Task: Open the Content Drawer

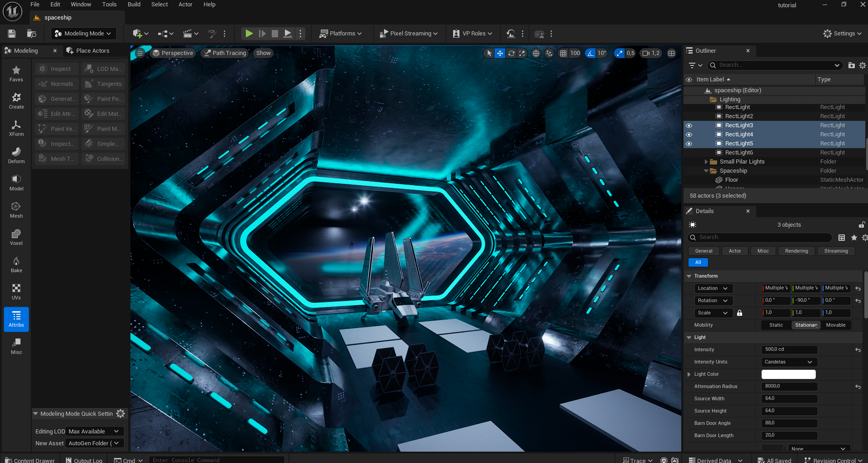Action: tap(30, 460)
